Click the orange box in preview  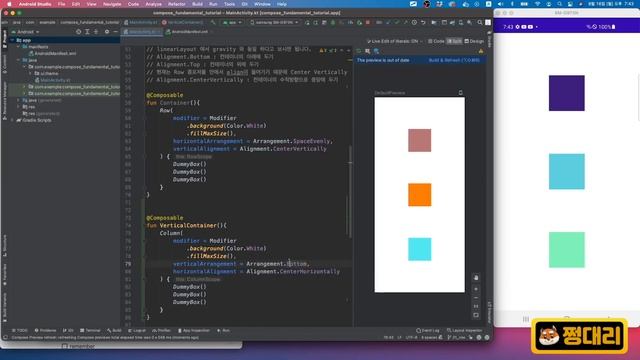pyautogui.click(x=420, y=195)
